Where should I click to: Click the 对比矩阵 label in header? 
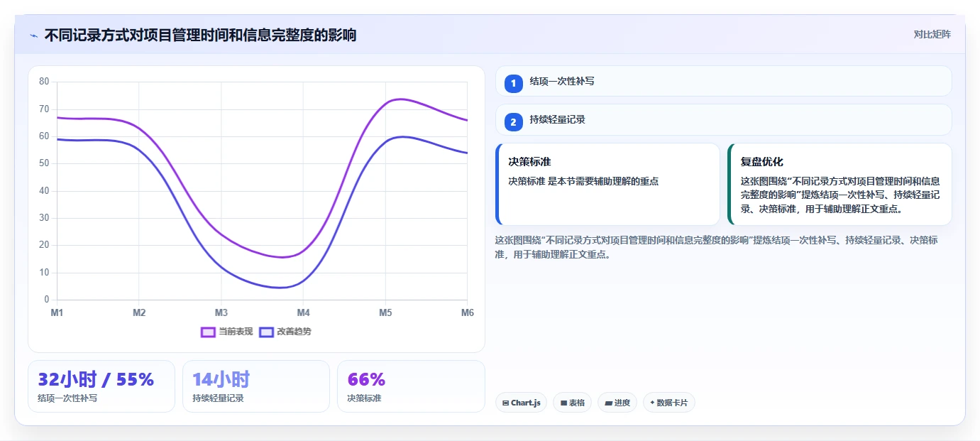pos(932,34)
